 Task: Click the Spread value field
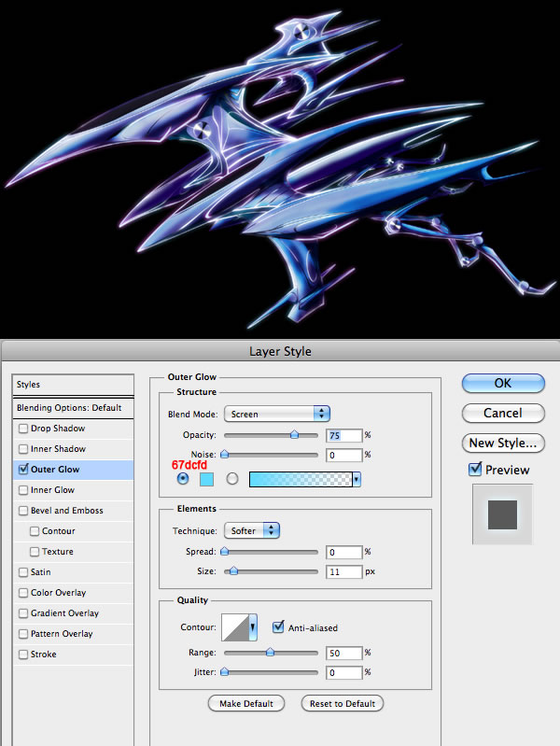point(344,553)
